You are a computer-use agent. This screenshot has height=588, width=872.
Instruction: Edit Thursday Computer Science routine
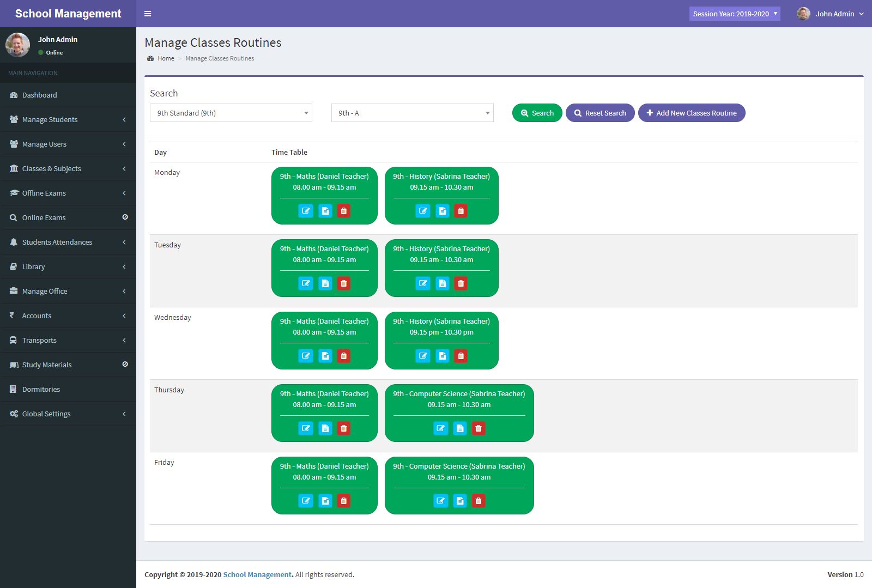(x=440, y=428)
